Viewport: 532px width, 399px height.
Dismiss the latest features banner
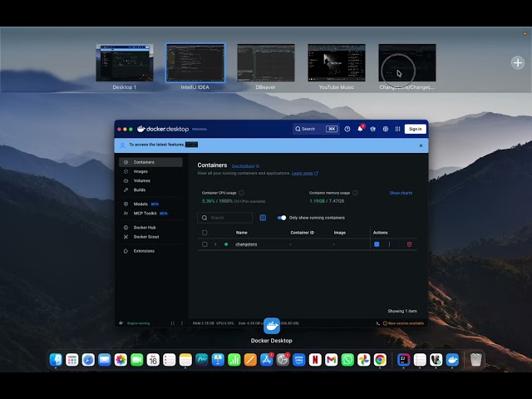point(421,145)
